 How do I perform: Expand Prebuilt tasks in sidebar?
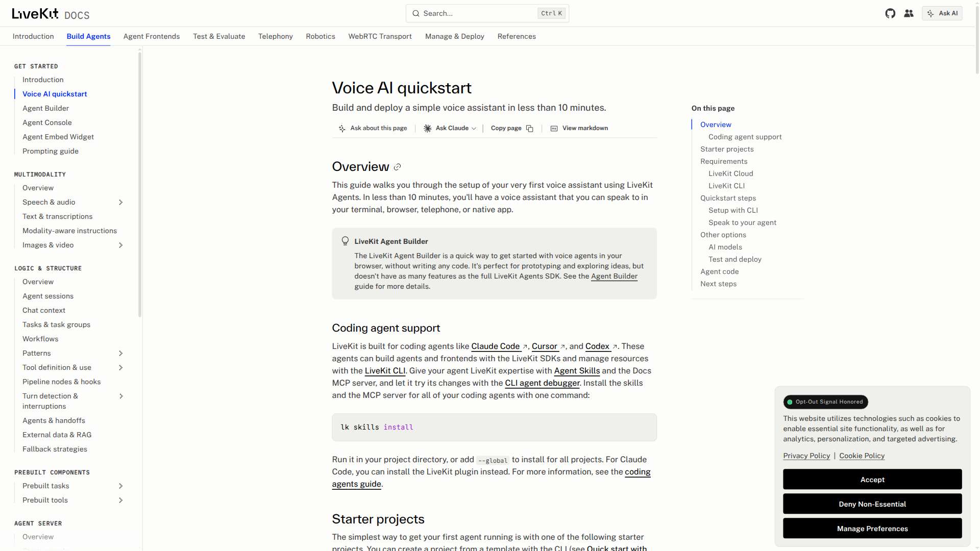pos(121,486)
